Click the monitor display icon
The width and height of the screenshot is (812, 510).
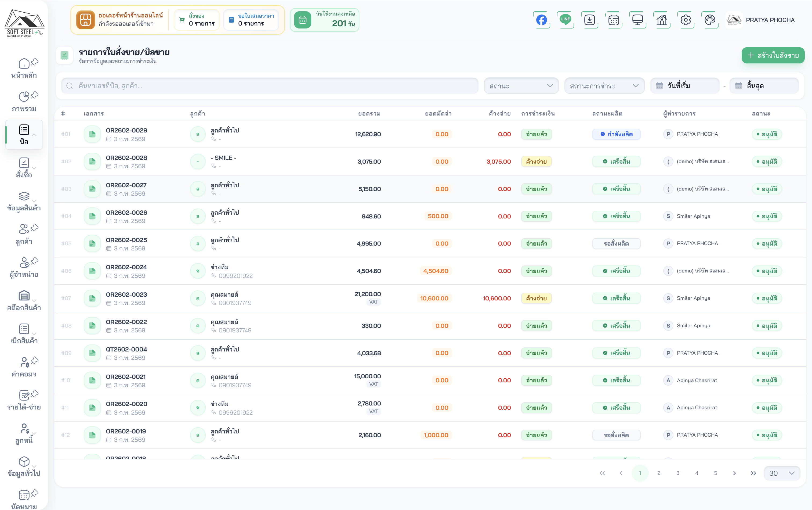[x=637, y=20]
